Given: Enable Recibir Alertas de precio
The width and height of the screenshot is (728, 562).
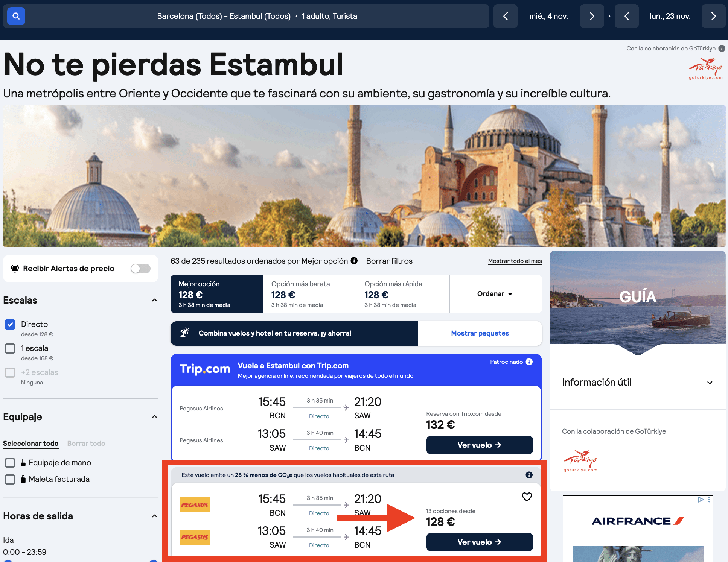Looking at the screenshot, I should point(140,268).
